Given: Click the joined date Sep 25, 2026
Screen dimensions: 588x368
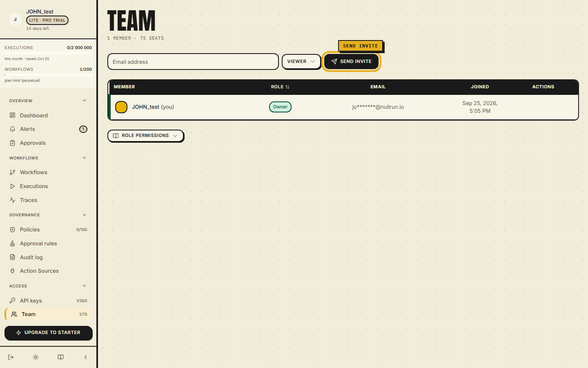Looking at the screenshot, I should coord(480,107).
